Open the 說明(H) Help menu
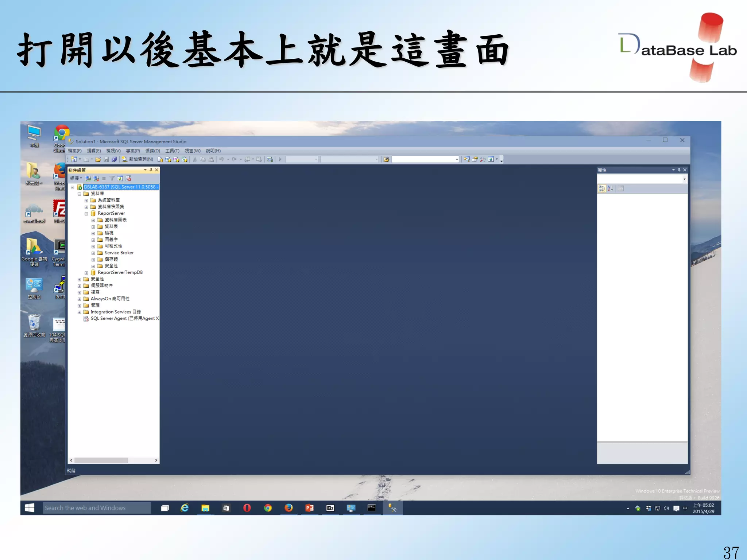 click(x=213, y=151)
